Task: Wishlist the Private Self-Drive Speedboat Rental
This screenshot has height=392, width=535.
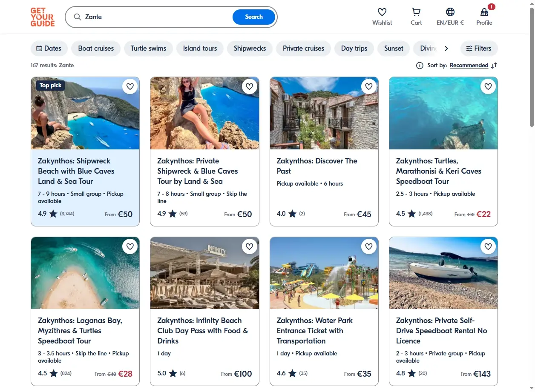Action: pos(488,246)
